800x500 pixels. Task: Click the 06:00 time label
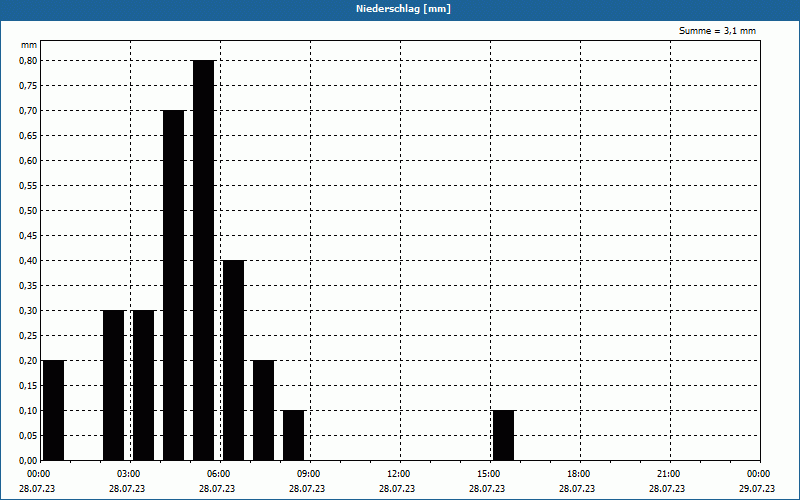(x=218, y=474)
